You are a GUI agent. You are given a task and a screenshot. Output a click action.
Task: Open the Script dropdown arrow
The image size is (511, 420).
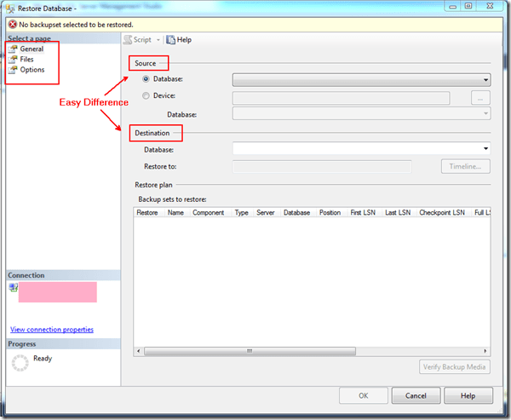coord(158,40)
